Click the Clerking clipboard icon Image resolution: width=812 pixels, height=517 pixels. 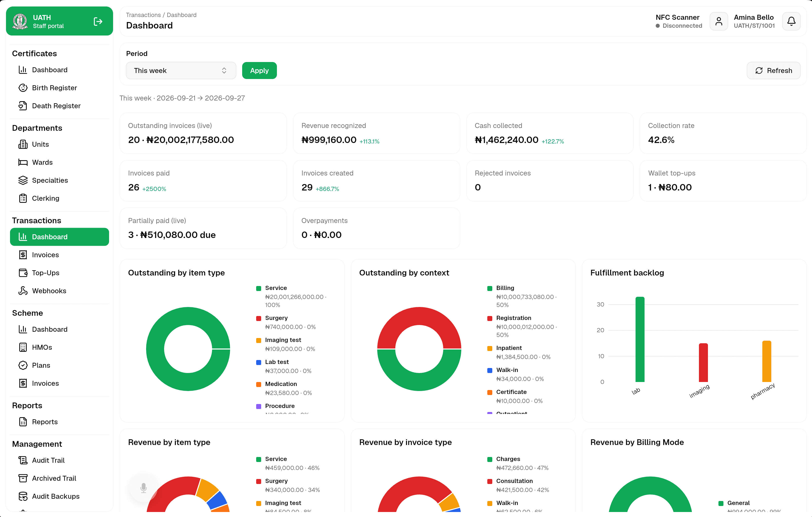click(23, 198)
